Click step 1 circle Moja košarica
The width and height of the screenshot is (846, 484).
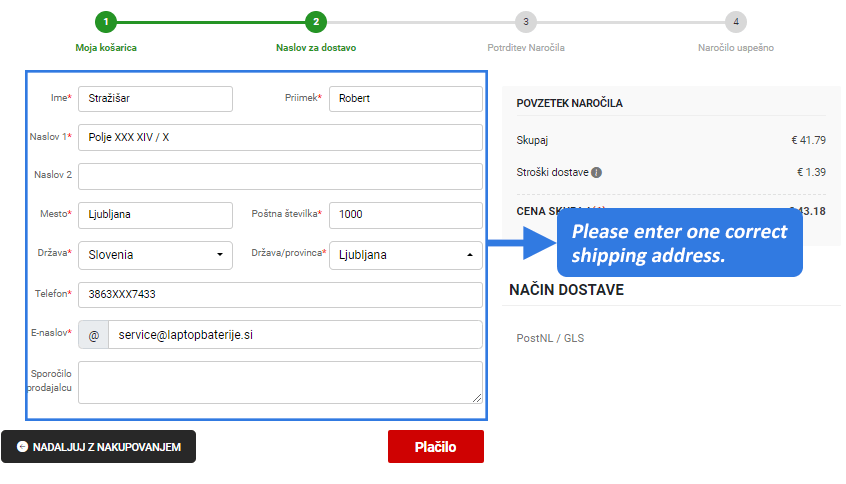point(106,22)
